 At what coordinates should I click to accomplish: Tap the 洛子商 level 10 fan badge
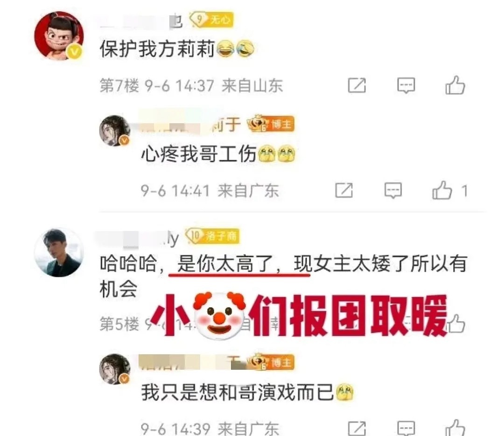(x=212, y=236)
